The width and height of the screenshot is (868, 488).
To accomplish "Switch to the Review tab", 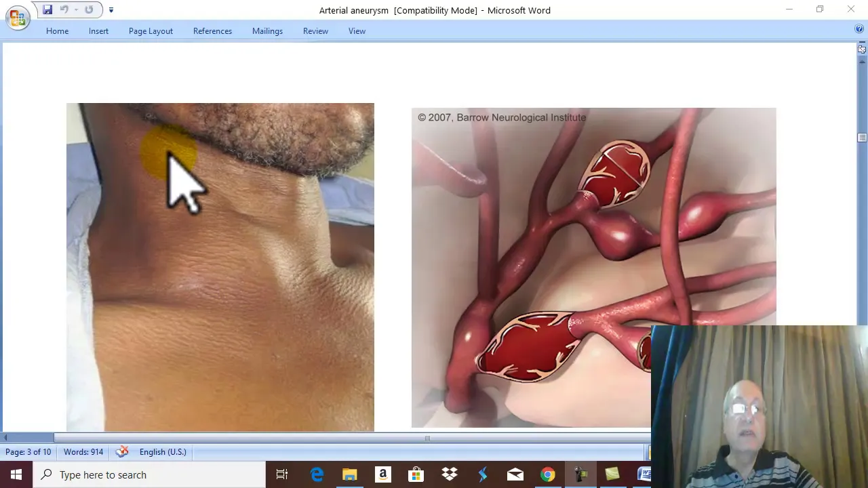I will 315,31.
